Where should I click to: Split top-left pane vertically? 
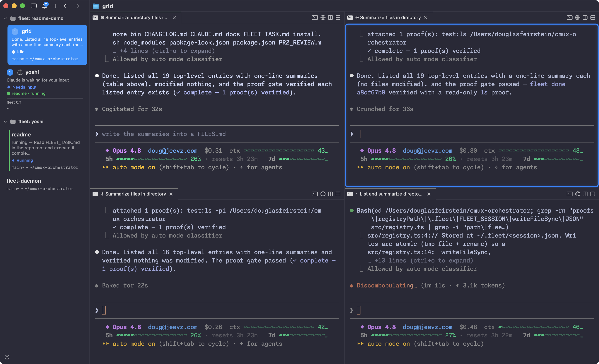pyautogui.click(x=330, y=17)
